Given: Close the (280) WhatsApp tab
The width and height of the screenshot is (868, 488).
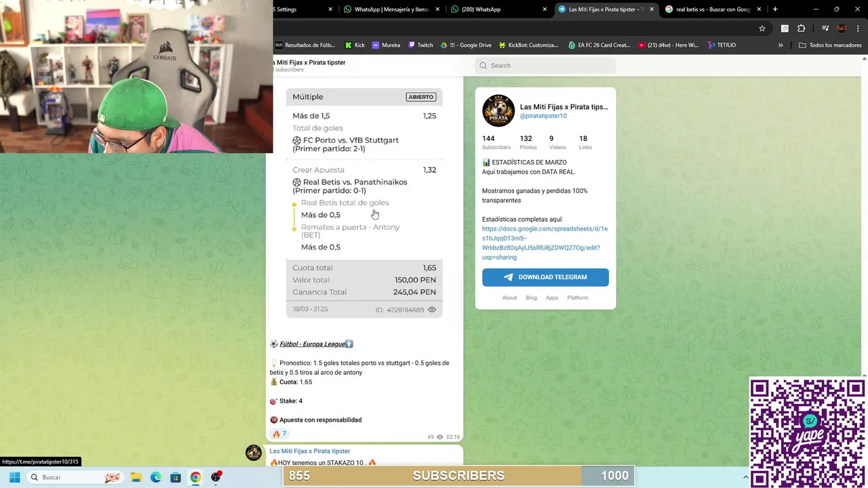Looking at the screenshot, I should click(545, 9).
